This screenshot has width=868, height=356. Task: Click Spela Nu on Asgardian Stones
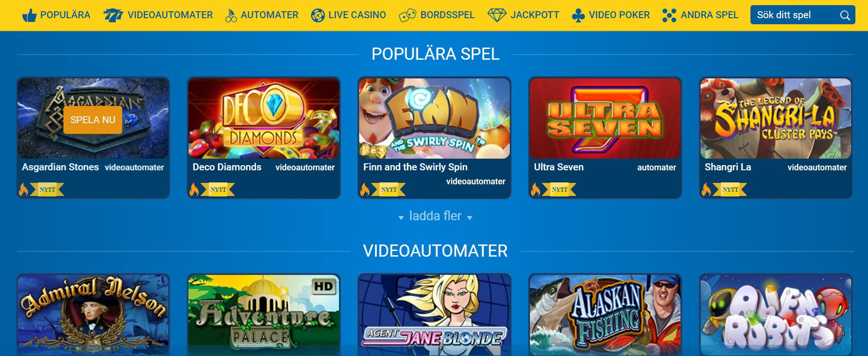pyautogui.click(x=93, y=120)
